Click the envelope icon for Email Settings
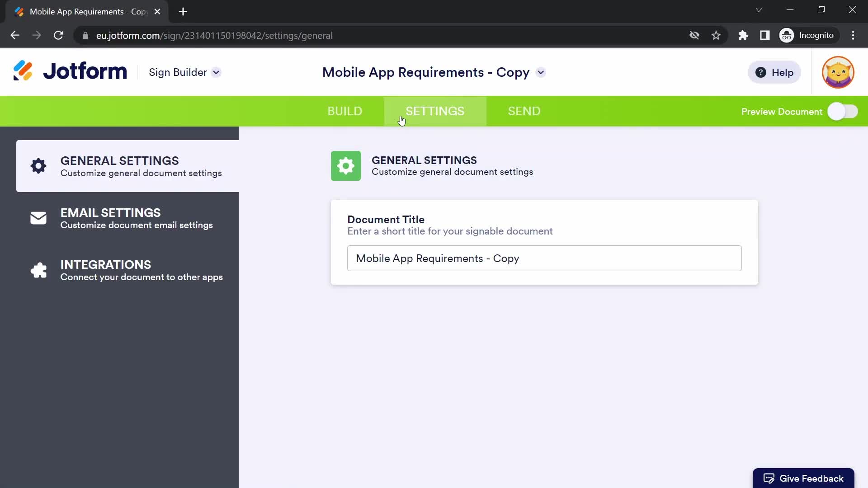The height and width of the screenshot is (488, 868). click(x=38, y=218)
